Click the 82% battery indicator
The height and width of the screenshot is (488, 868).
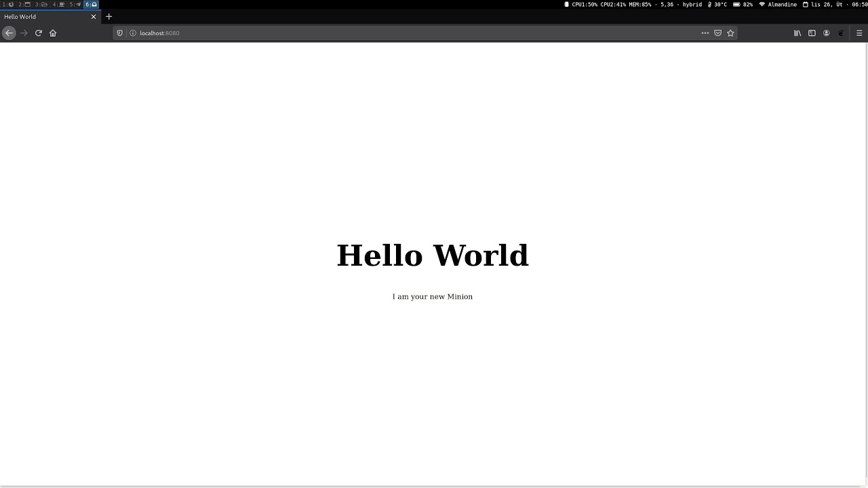click(743, 4)
